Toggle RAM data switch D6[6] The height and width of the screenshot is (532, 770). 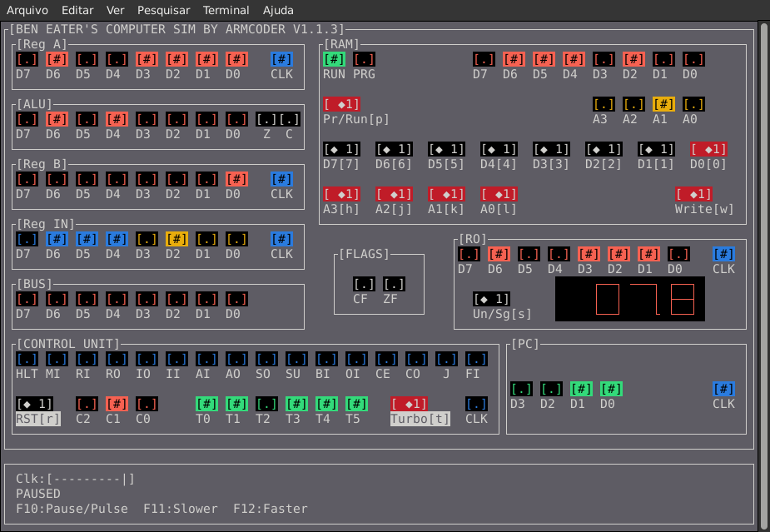(x=395, y=149)
